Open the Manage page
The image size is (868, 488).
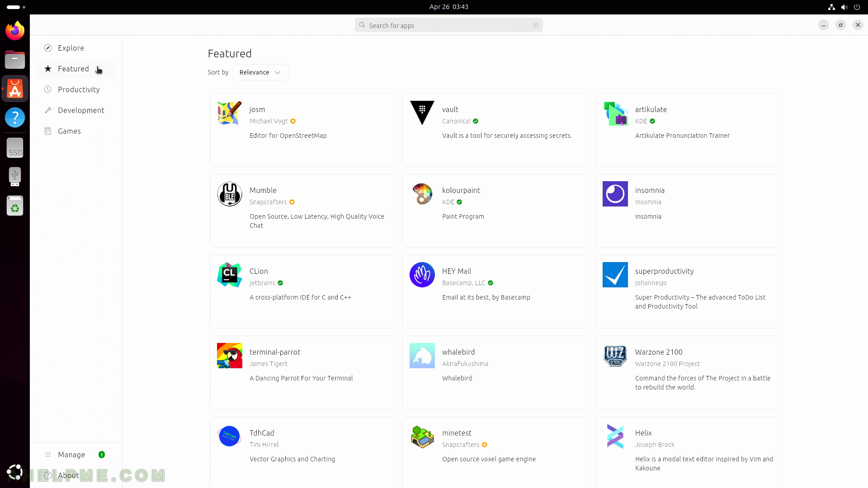pyautogui.click(x=76, y=455)
